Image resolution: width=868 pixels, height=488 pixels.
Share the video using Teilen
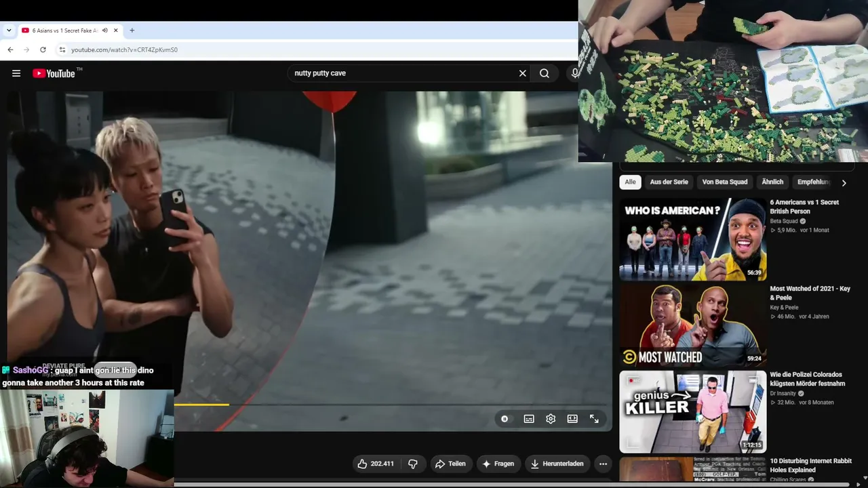tap(450, 464)
